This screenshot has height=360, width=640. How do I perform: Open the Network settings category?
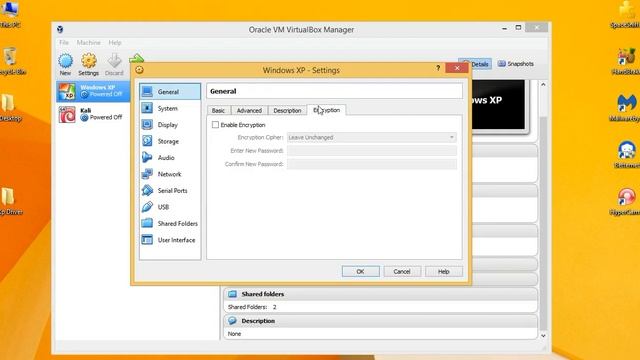[x=170, y=174]
